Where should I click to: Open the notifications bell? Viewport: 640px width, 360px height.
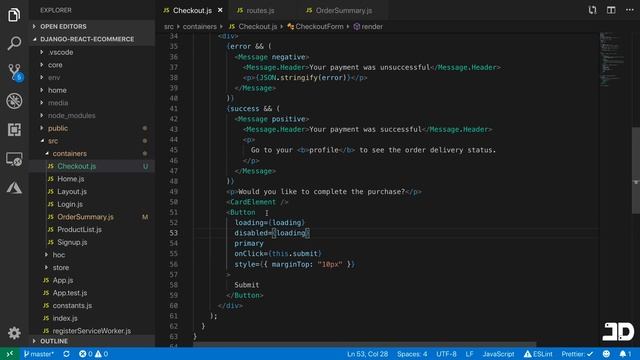[625, 354]
